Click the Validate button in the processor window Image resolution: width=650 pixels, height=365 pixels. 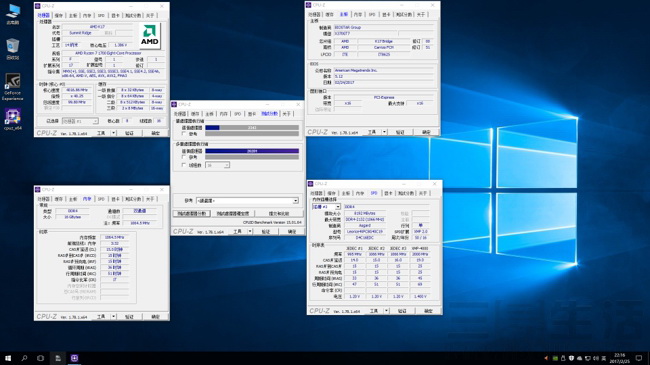(x=129, y=133)
